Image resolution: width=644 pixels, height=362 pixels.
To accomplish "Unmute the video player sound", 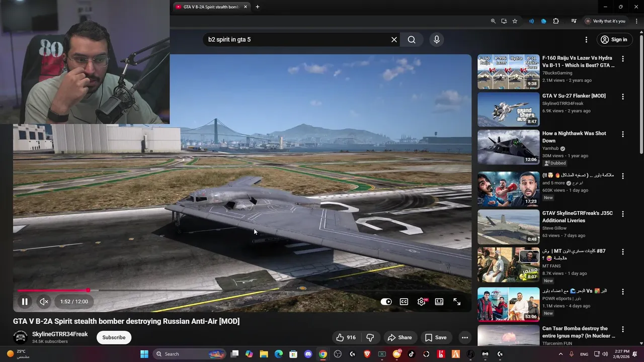I will point(44,302).
